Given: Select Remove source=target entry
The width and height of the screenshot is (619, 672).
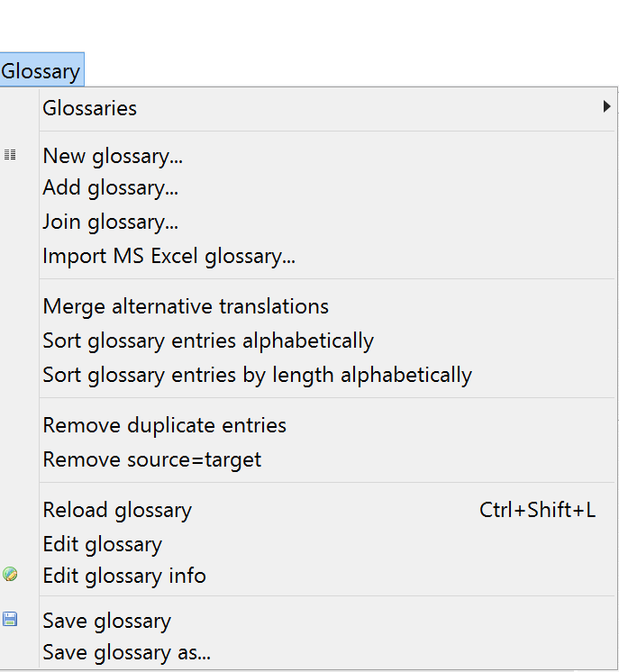Looking at the screenshot, I should pos(151,459).
